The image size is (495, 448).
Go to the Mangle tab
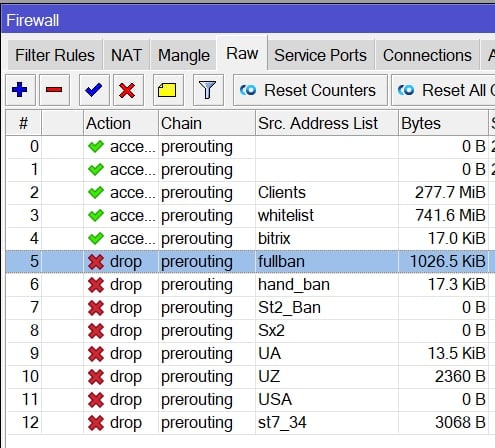[184, 55]
